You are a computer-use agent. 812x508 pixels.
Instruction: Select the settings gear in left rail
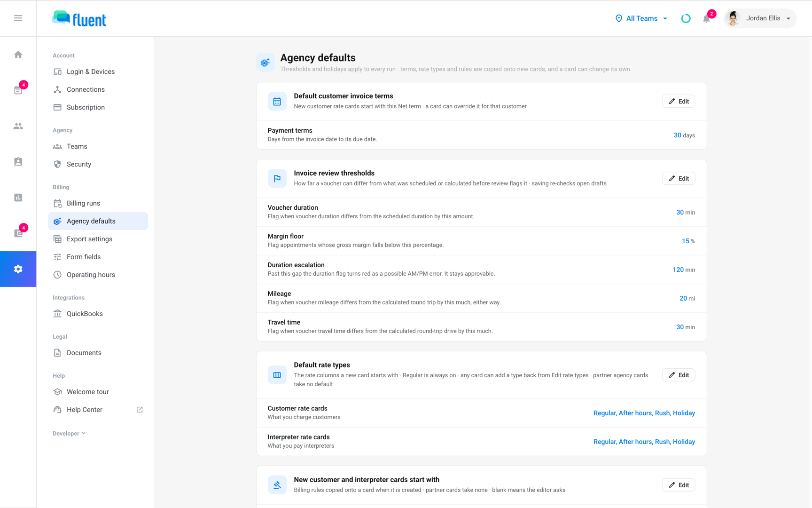(18, 269)
